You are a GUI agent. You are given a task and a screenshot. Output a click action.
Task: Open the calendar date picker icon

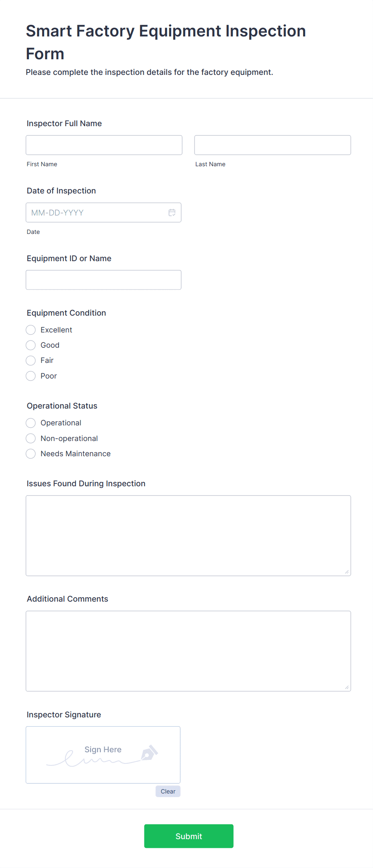(172, 213)
